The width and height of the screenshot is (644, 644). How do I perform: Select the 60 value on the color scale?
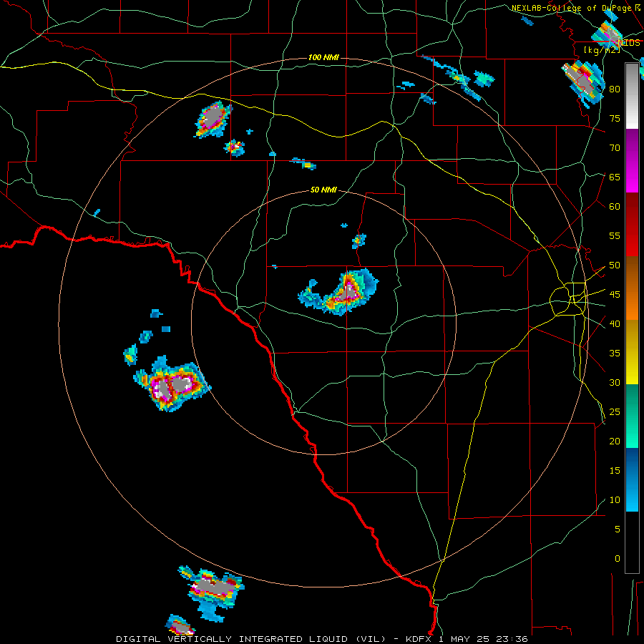tap(615, 207)
